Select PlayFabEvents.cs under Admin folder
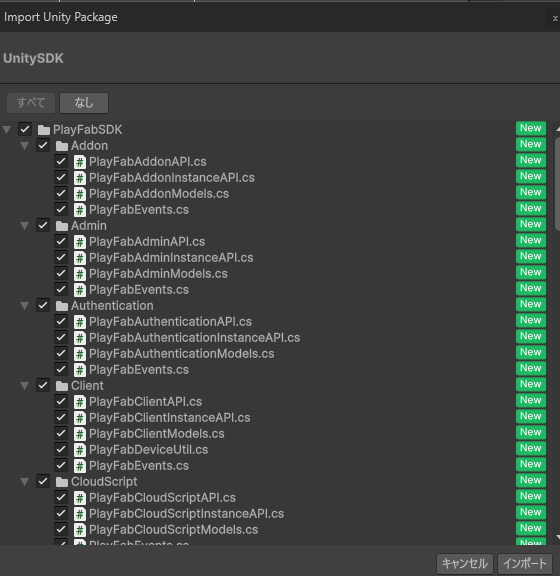This screenshot has height=576, width=560. pos(139,290)
